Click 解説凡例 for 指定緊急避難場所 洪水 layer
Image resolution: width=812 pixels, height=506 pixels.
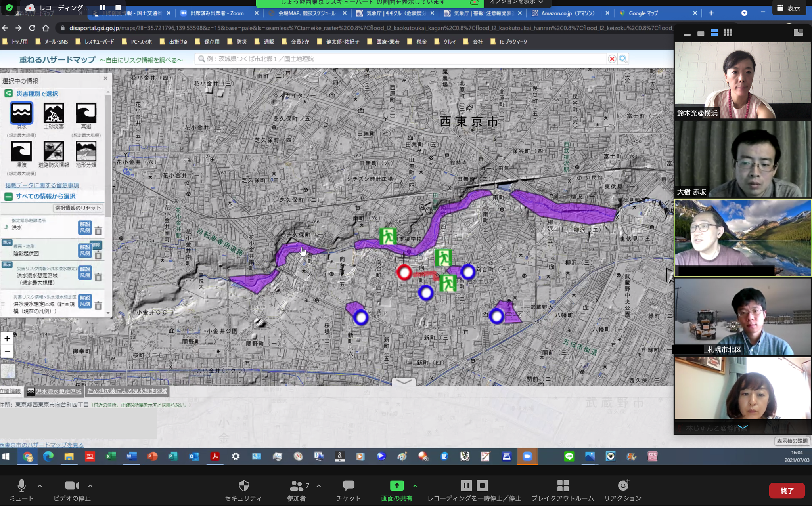point(85,227)
